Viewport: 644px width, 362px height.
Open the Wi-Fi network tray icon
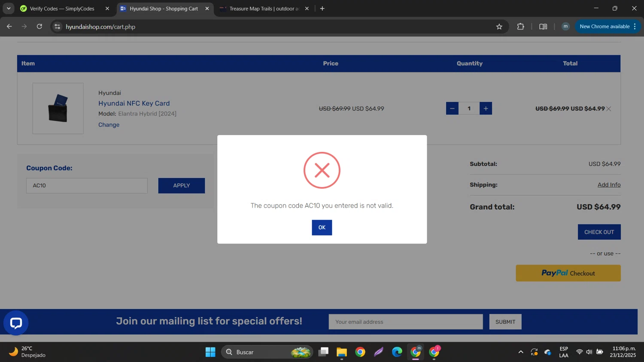[x=579, y=352]
